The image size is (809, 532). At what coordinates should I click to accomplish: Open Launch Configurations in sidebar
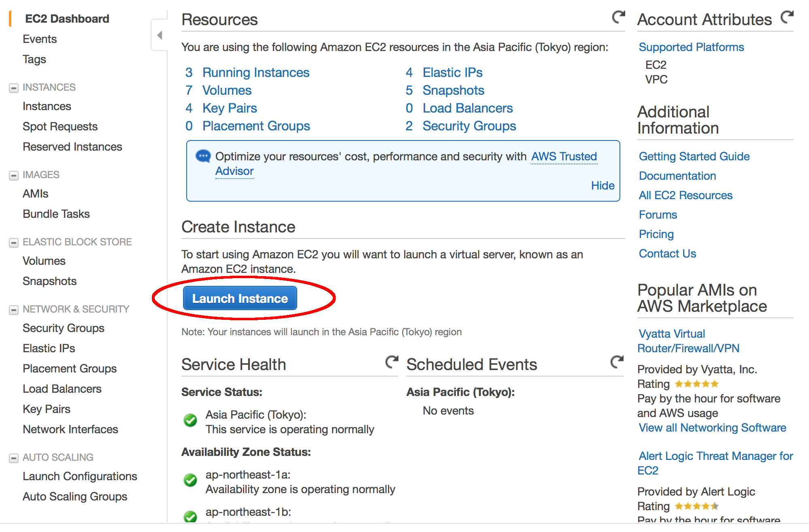tap(80, 476)
